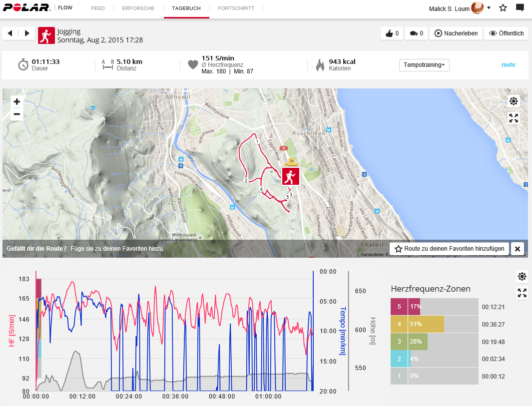Expand the map to fullscreen

tap(514, 118)
